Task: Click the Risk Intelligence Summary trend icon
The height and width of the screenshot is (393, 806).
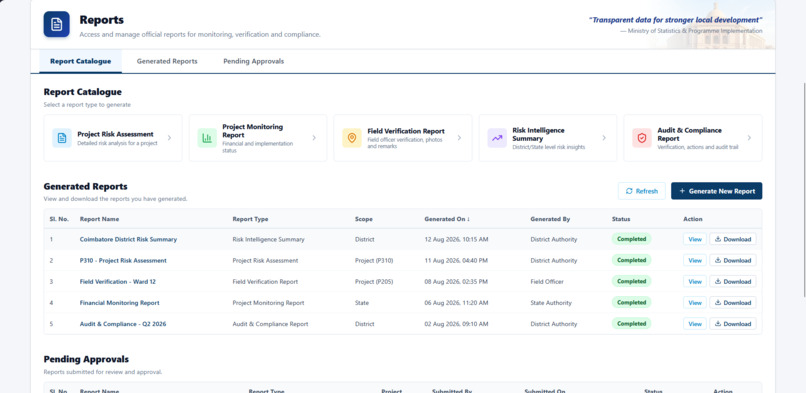Action: tap(497, 138)
